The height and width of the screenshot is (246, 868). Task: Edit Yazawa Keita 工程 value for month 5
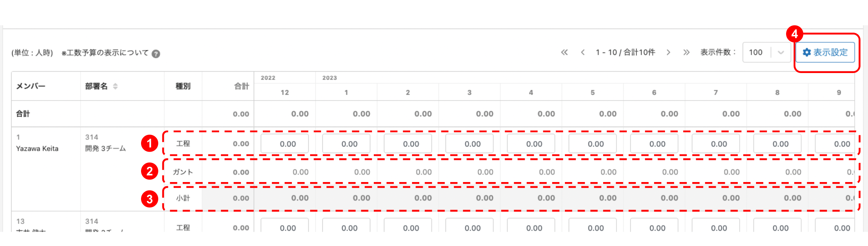click(x=593, y=144)
